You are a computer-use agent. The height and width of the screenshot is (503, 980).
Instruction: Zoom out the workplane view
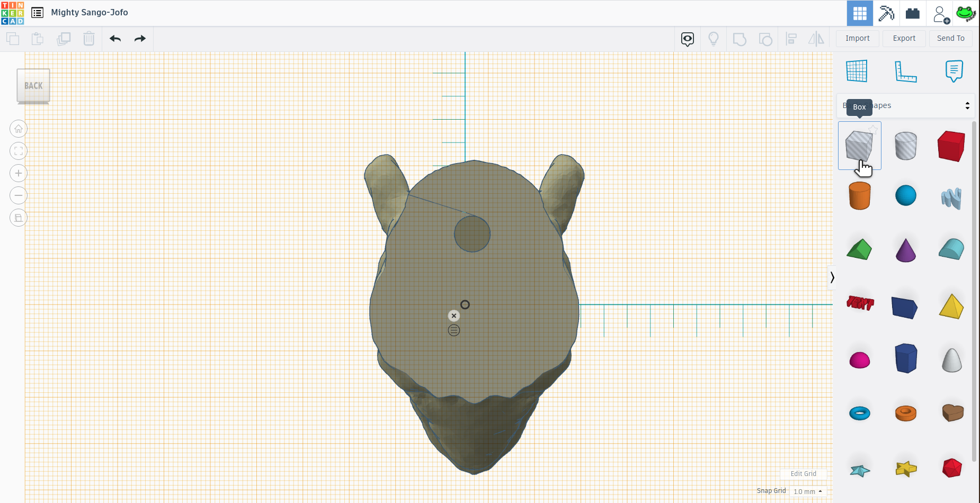click(x=19, y=195)
